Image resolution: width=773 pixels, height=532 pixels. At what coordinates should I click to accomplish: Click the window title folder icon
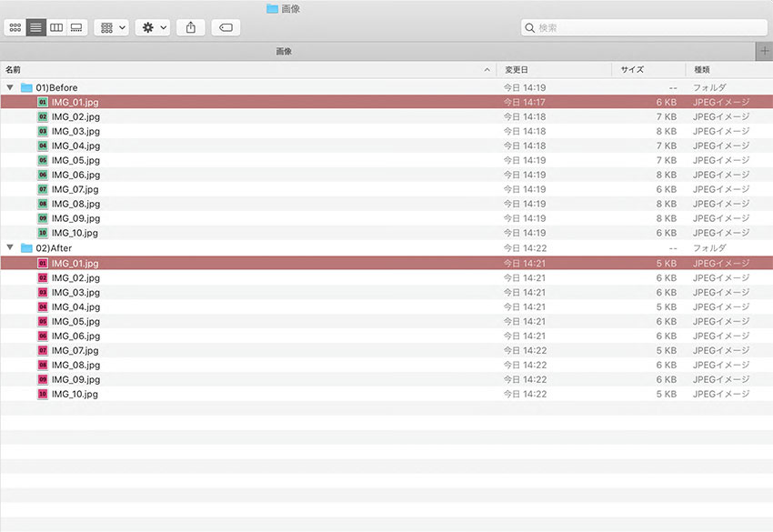tap(272, 8)
